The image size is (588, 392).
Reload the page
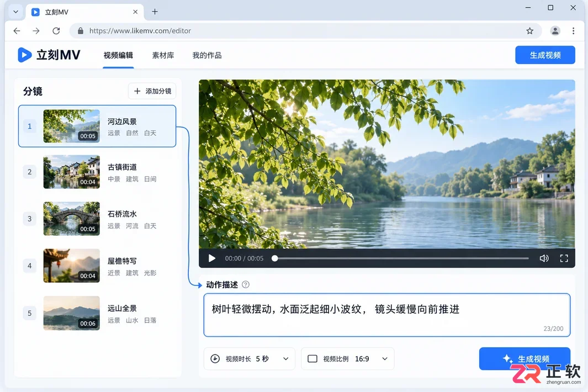(56, 31)
